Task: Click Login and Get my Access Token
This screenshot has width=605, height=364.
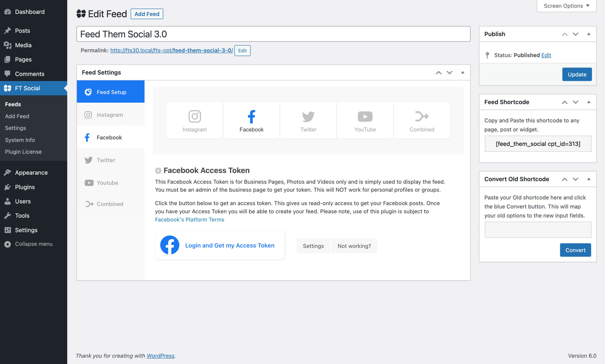Action: click(220, 245)
